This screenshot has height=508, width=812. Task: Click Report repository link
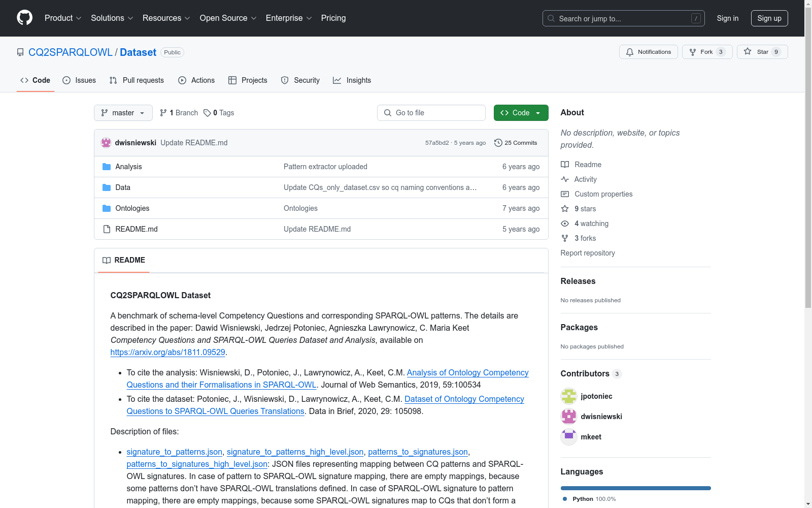point(588,253)
